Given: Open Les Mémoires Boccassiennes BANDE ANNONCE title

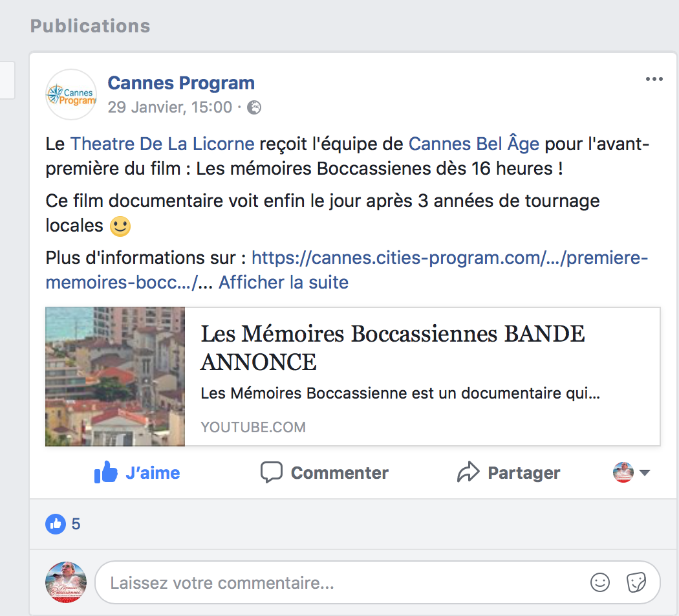Looking at the screenshot, I should point(393,348).
